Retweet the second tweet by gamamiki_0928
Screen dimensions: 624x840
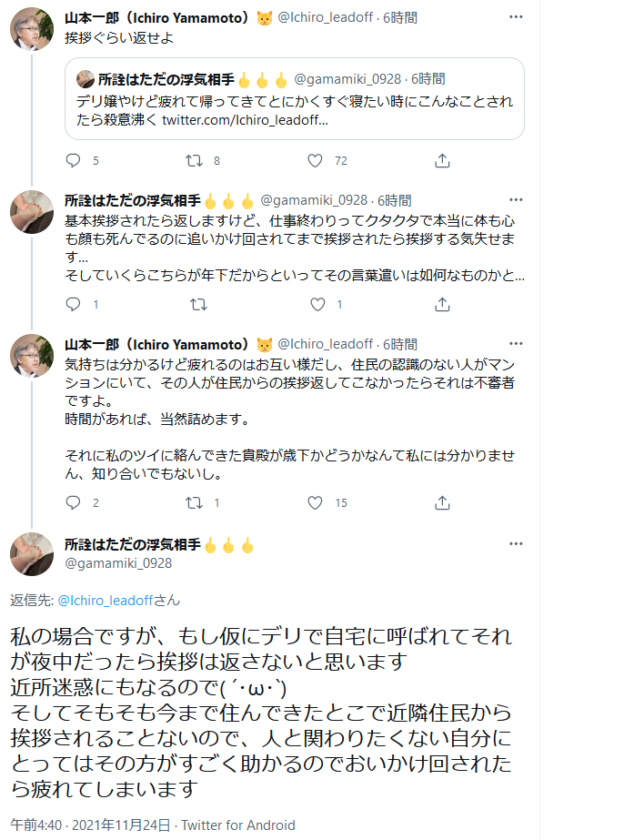[x=194, y=305]
